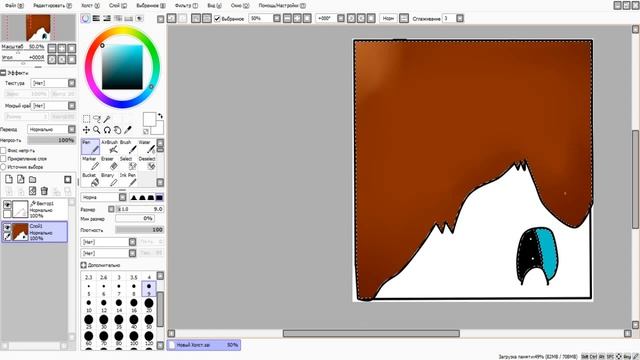The width and height of the screenshot is (640, 360).
Task: Activate the zoom magnifier tool
Action: (97, 130)
